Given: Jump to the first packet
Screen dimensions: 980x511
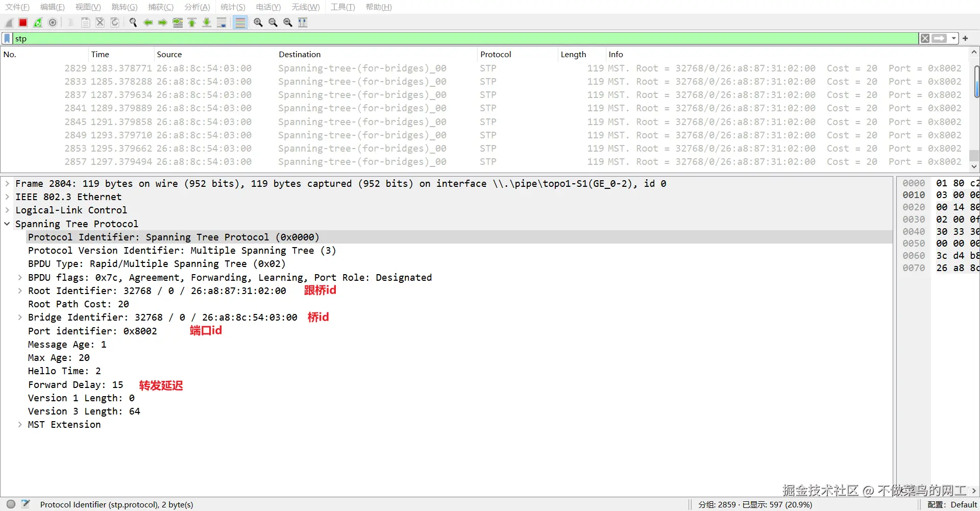Looking at the screenshot, I should (x=192, y=22).
